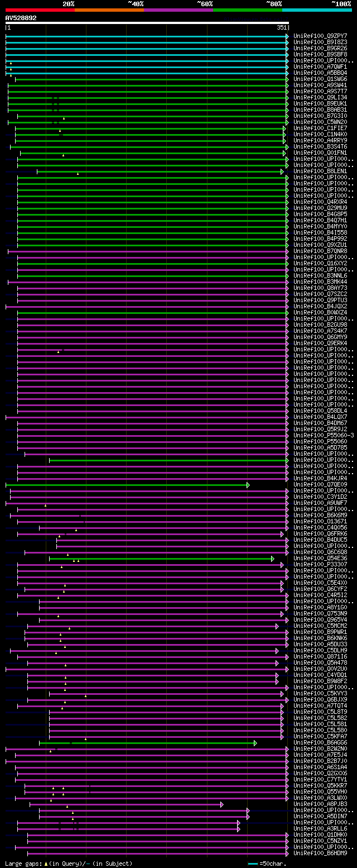Open the UniRef100_A5DIN7 hit
This screenshot has width=357, height=868.
click(x=320, y=816)
